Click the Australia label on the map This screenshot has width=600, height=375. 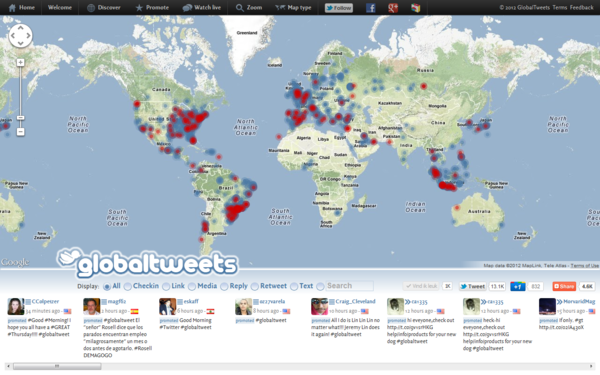pyautogui.click(x=479, y=211)
